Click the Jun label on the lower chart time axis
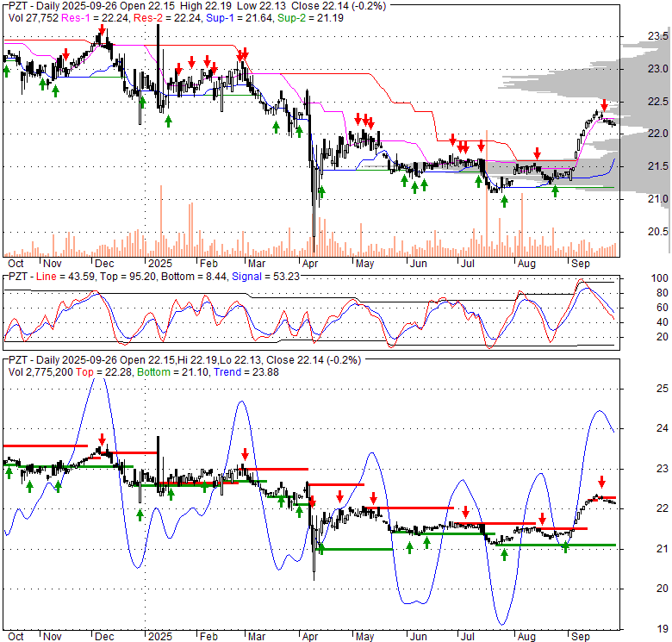Image resolution: width=672 pixels, height=642 pixels. (419, 637)
